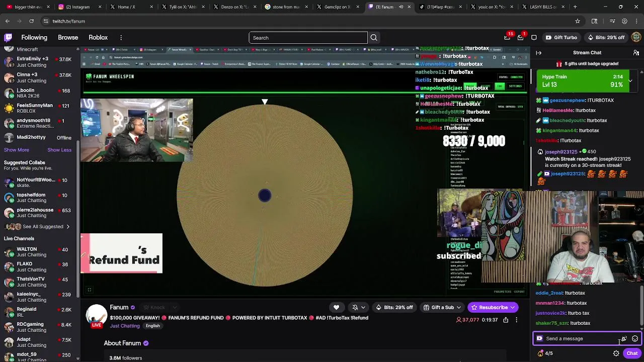Open RDCgaming live channel

[x=39, y=328]
